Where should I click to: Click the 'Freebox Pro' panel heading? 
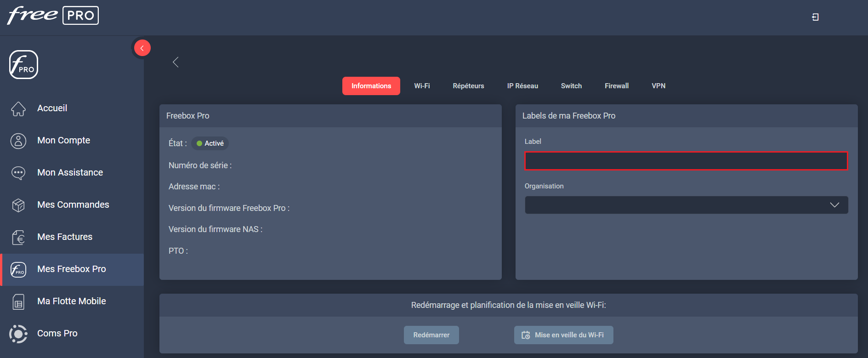pyautogui.click(x=187, y=116)
